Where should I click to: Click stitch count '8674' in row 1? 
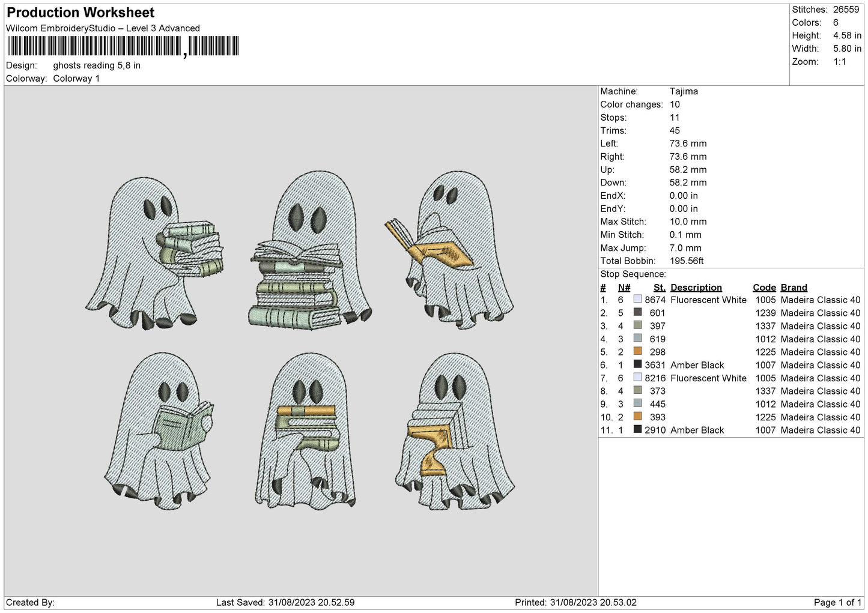point(655,300)
